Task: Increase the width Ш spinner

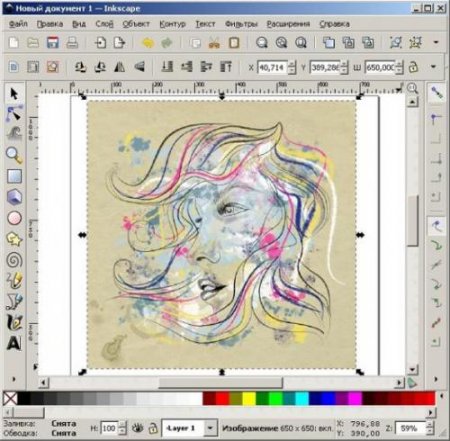Action: click(x=399, y=64)
